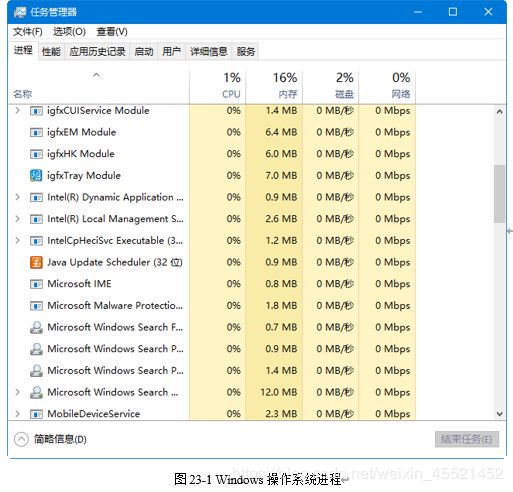The width and height of the screenshot is (513, 492).
Task: Switch to the 进程 tab
Action: pos(23,51)
